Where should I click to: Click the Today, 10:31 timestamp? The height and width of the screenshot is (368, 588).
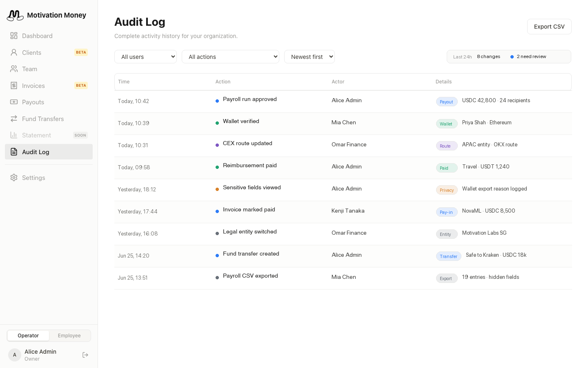coord(133,146)
